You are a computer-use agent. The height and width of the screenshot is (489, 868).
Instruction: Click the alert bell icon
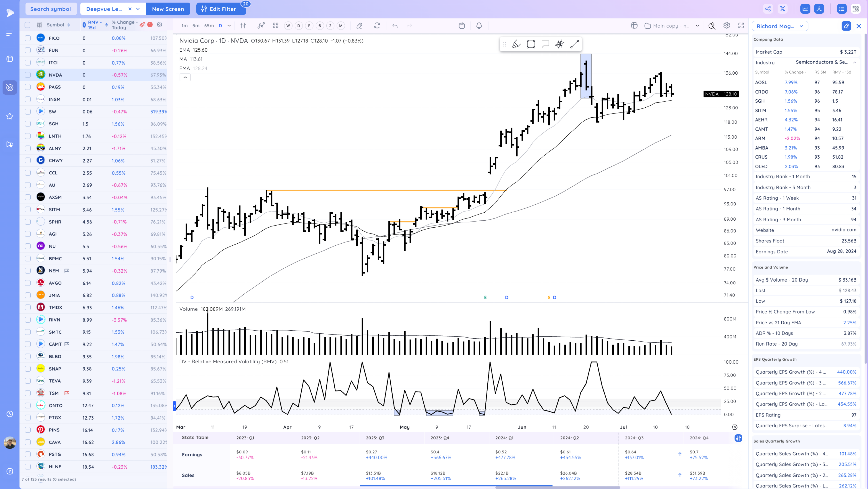click(x=479, y=26)
